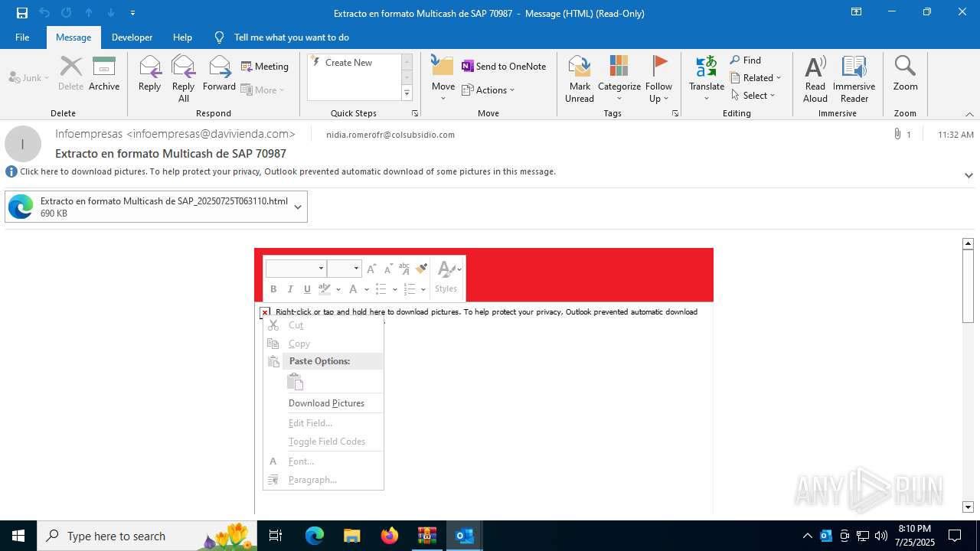This screenshot has width=980, height=551.
Task: Select the Message tab
Action: [73, 37]
